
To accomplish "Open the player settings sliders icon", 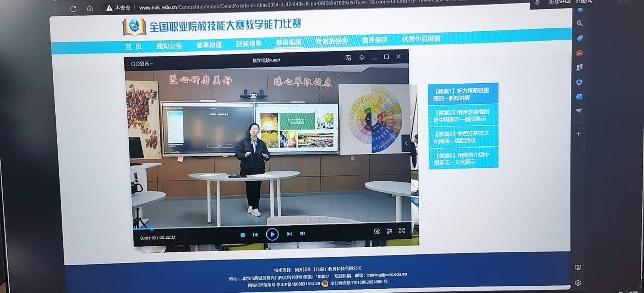I will point(389,231).
